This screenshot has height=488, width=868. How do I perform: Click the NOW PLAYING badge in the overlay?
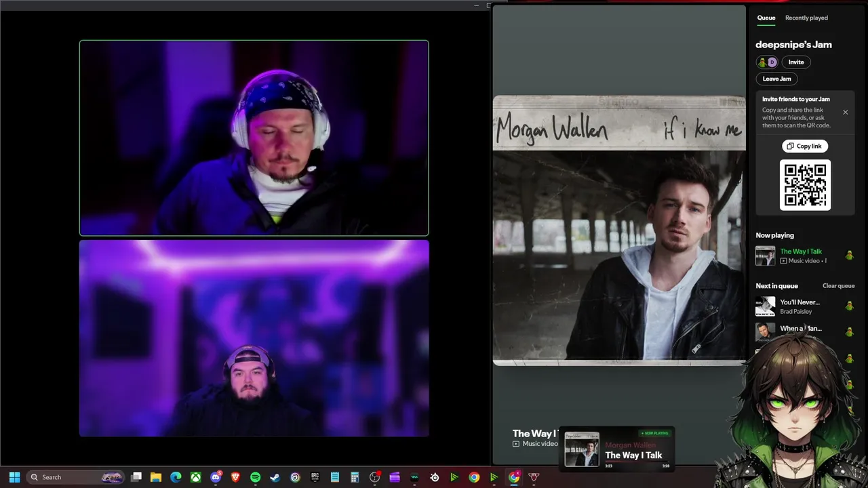click(x=654, y=433)
